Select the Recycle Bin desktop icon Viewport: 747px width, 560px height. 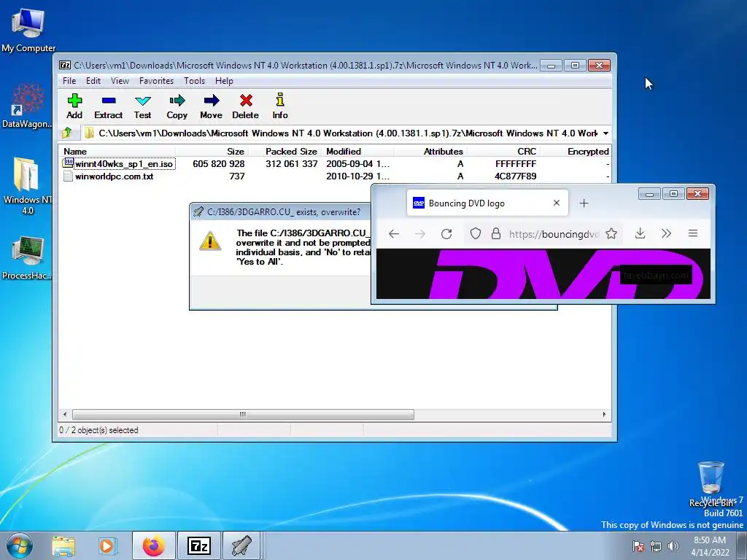coord(711,484)
